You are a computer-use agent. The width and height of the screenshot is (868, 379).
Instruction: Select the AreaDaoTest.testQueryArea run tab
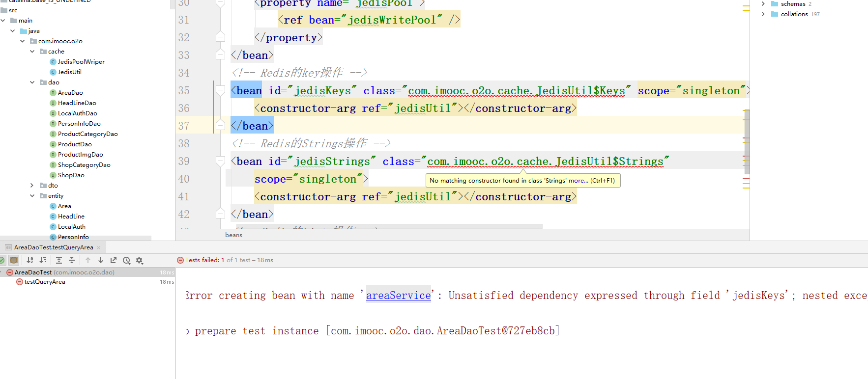point(53,247)
